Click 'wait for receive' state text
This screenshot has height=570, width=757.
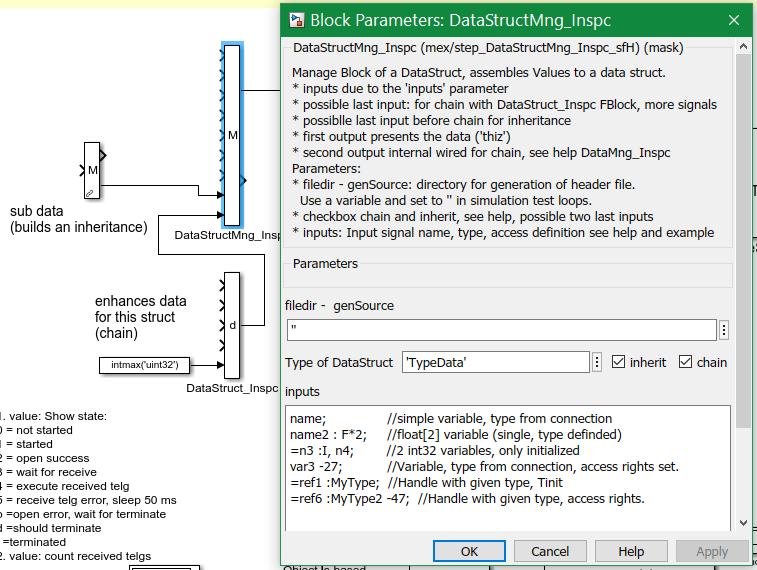(x=56, y=472)
